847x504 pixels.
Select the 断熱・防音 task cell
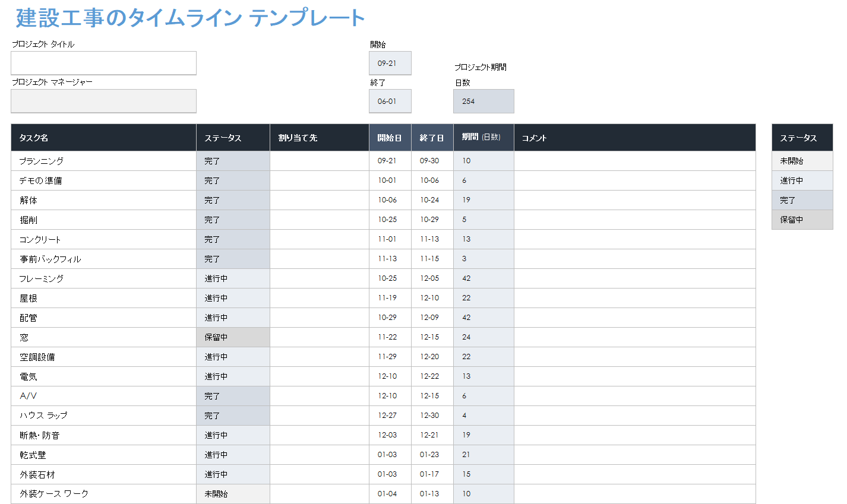(103, 435)
